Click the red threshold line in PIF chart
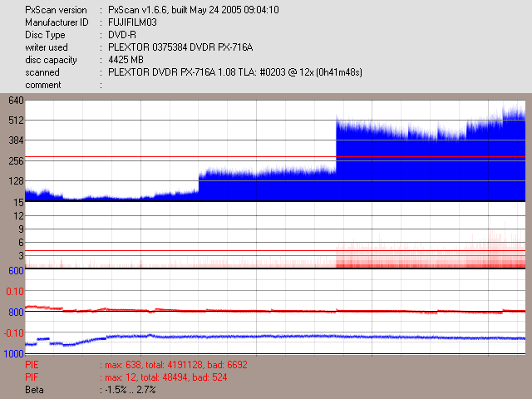 275,251
